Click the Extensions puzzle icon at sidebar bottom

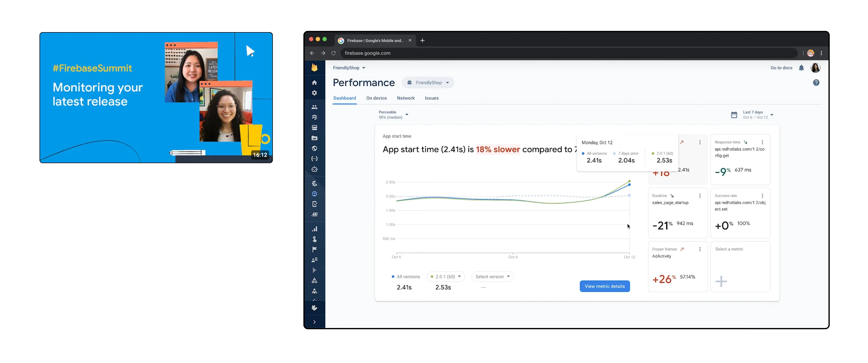click(314, 308)
